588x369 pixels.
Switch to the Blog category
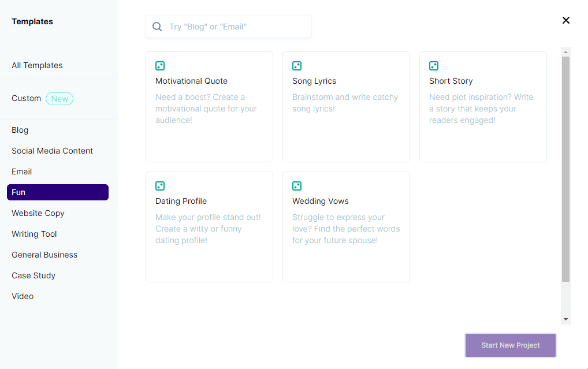tap(20, 130)
